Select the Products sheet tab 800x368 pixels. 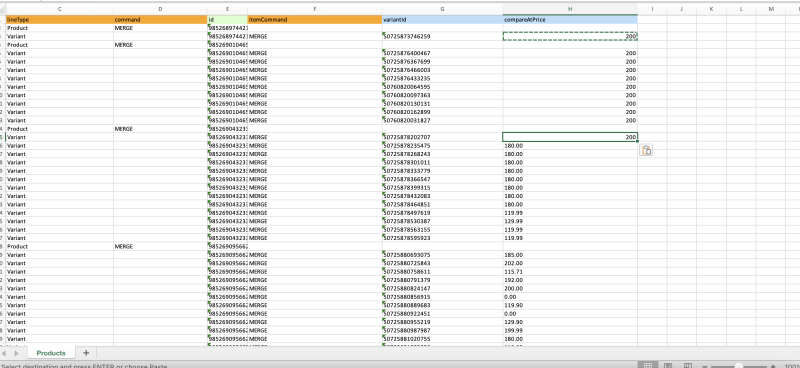[x=51, y=353]
